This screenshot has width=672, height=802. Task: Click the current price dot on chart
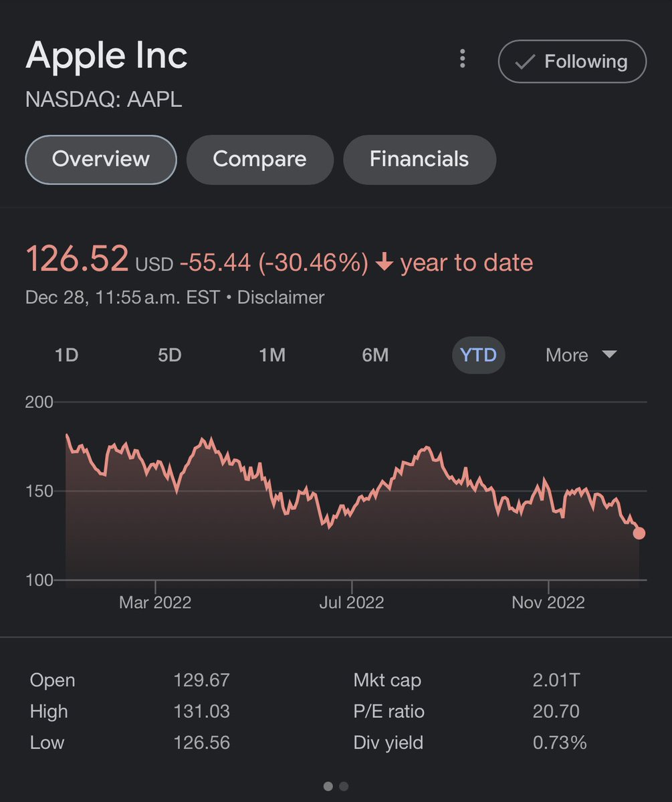click(x=639, y=533)
